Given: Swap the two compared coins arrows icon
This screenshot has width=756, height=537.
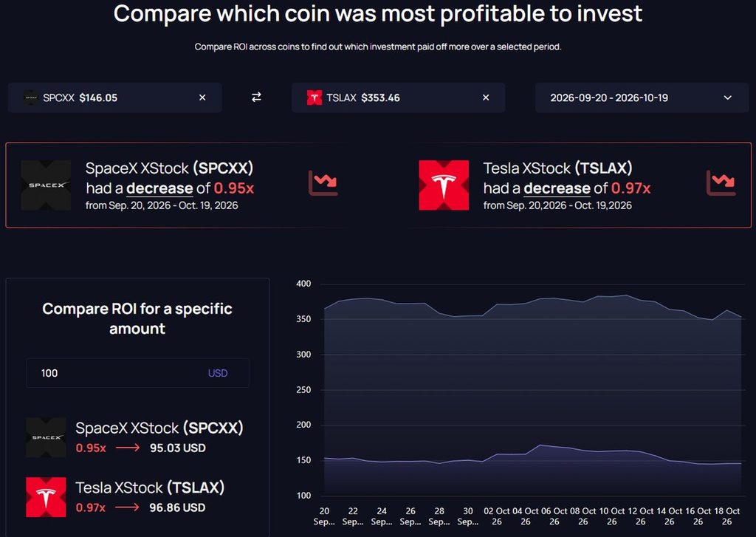Looking at the screenshot, I should point(256,98).
